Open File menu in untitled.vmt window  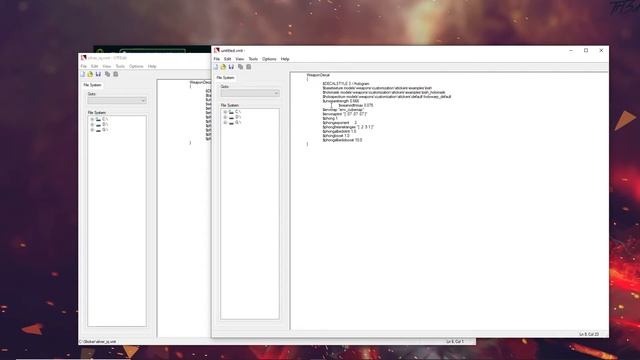click(217, 59)
